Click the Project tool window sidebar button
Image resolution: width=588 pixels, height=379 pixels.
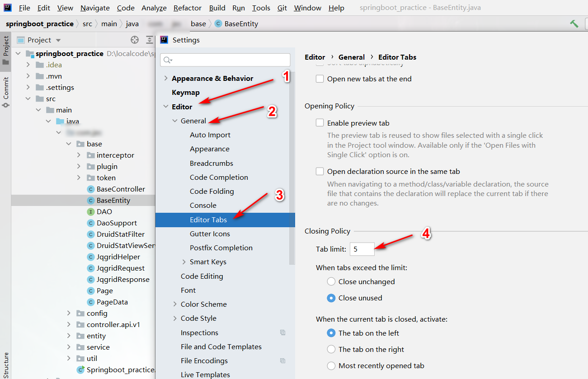[x=6, y=50]
